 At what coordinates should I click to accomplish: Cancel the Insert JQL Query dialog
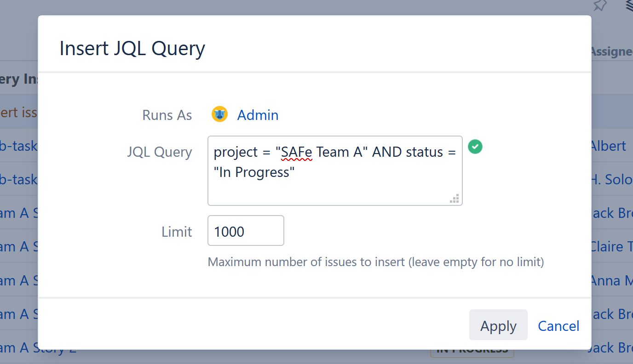point(558,325)
